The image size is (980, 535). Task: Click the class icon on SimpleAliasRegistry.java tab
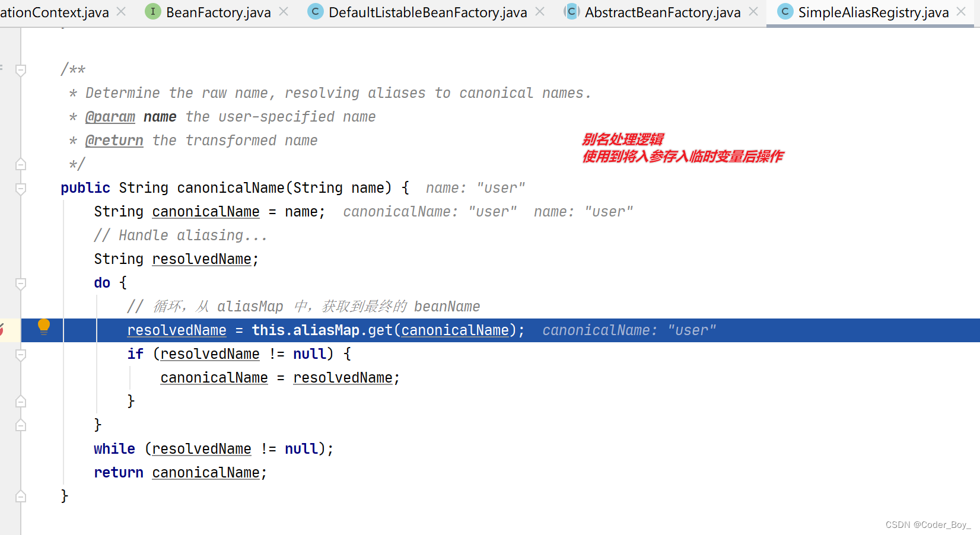point(785,11)
